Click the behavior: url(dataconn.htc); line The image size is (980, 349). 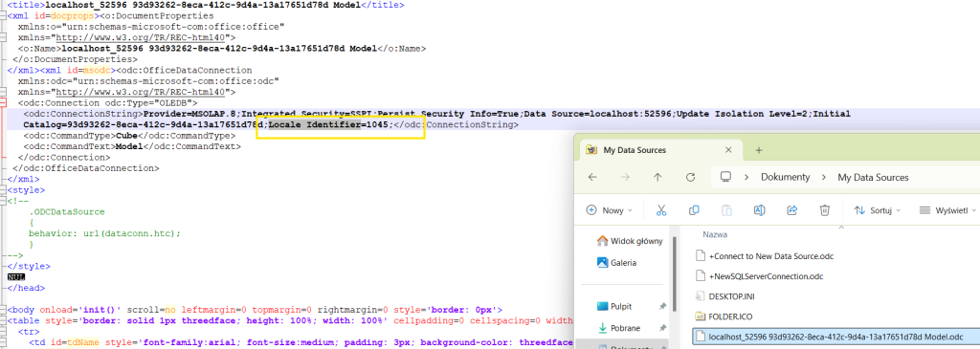(104, 233)
